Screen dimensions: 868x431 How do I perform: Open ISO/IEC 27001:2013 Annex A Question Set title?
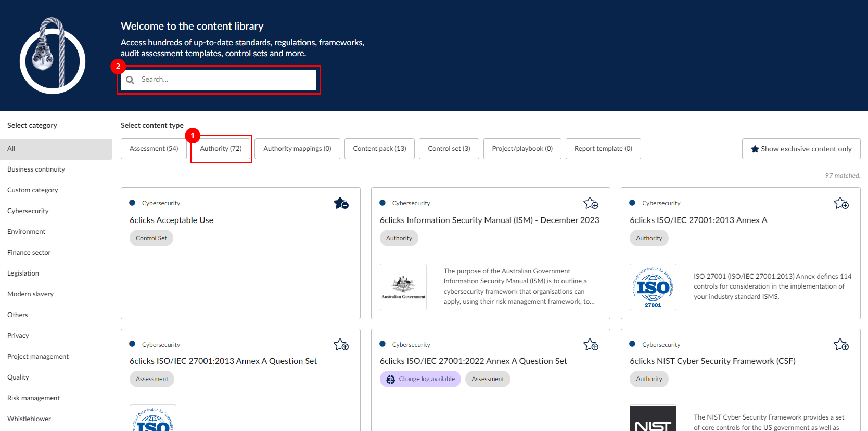[x=223, y=361]
